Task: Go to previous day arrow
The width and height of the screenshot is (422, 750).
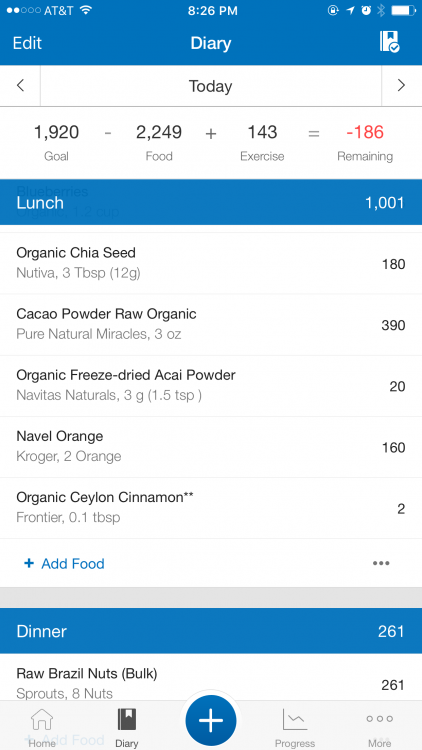Action: (x=20, y=86)
